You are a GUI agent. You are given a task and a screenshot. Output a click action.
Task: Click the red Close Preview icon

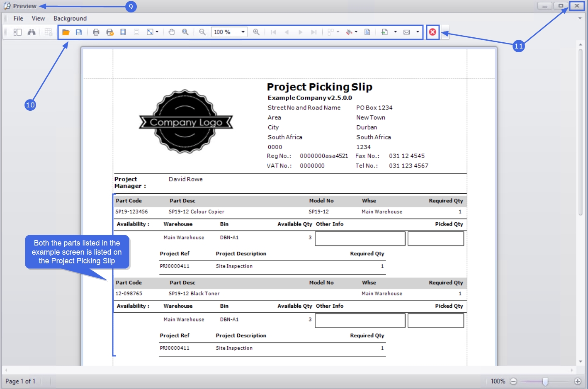tap(432, 32)
